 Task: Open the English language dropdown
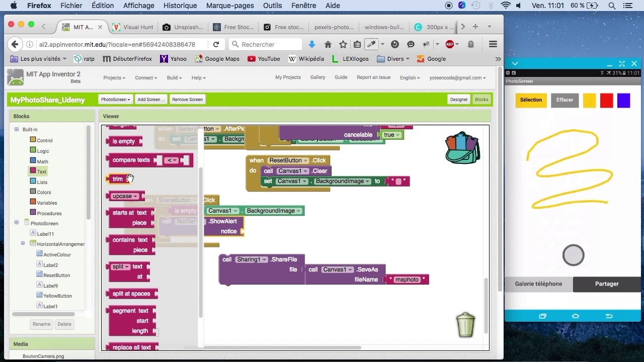click(410, 77)
